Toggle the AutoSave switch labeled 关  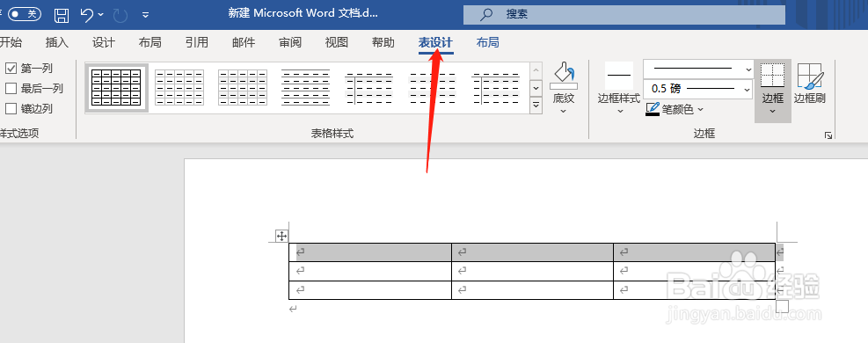tap(25, 14)
